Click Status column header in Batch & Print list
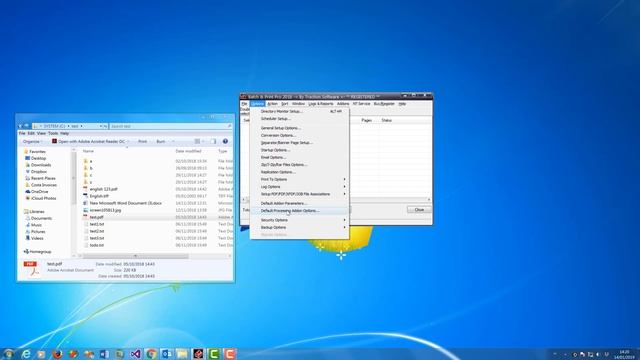This screenshot has height=360, width=640. tap(387, 120)
